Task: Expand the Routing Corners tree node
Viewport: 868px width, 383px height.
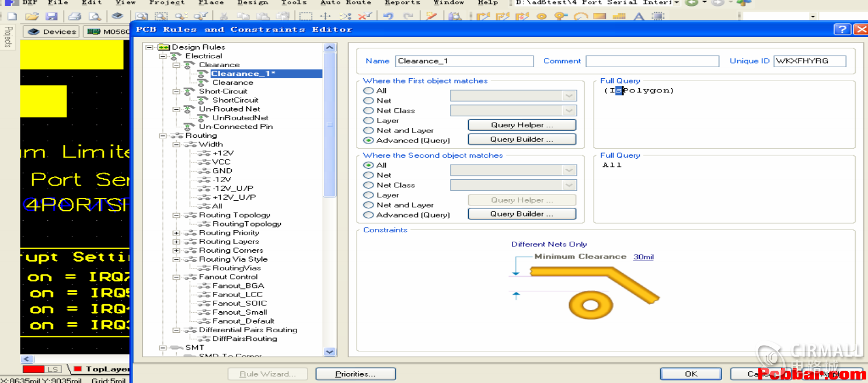Action: coord(176,250)
